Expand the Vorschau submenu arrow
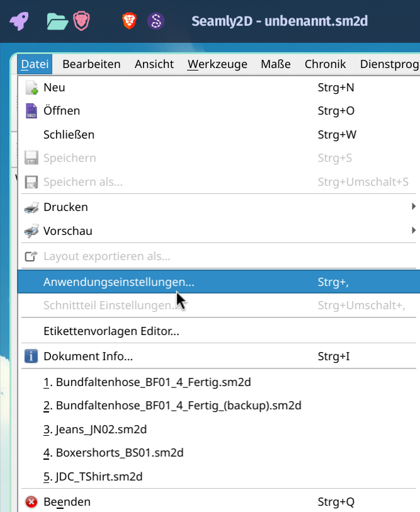Image resolution: width=420 pixels, height=512 pixels. click(x=413, y=230)
